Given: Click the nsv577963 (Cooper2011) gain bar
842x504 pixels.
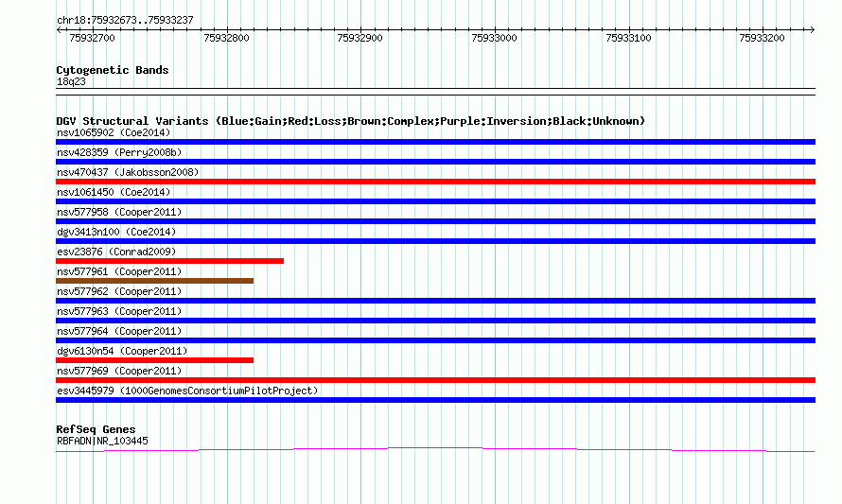Looking at the screenshot, I should (x=435, y=321).
